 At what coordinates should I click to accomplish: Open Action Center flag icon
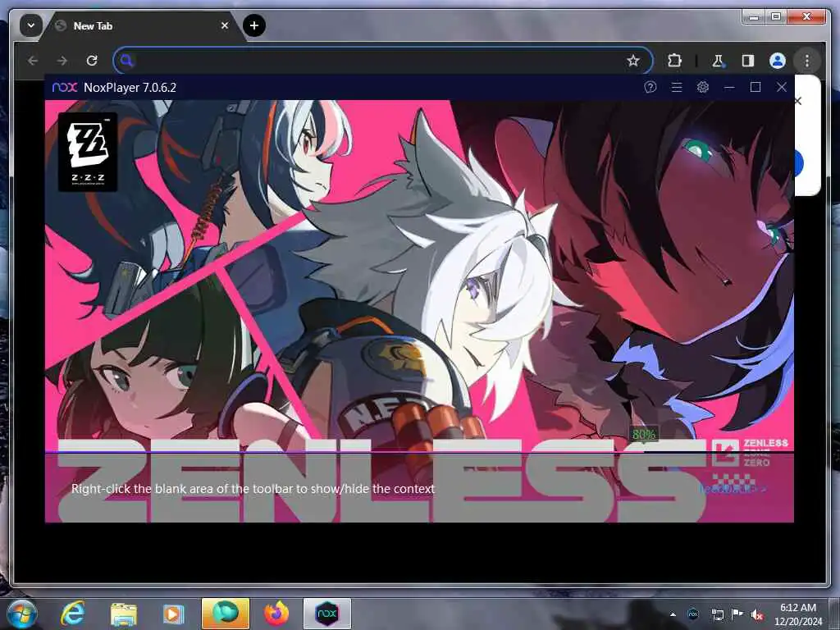click(737, 614)
